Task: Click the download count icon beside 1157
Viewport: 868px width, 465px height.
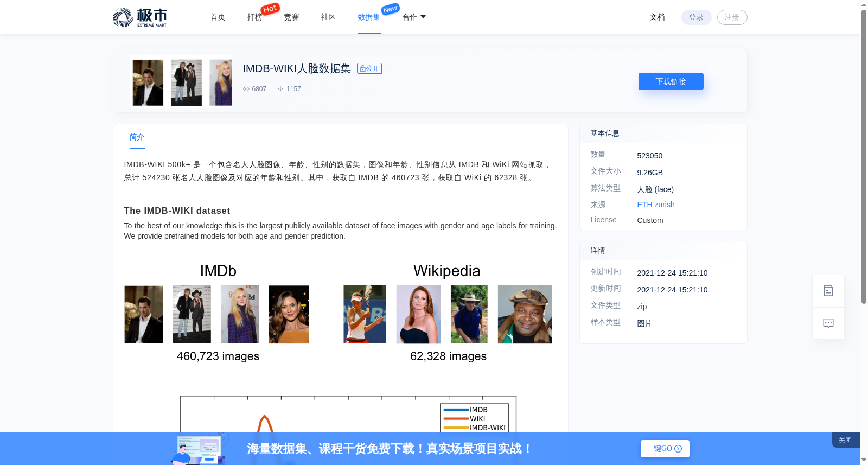Action: coord(280,89)
